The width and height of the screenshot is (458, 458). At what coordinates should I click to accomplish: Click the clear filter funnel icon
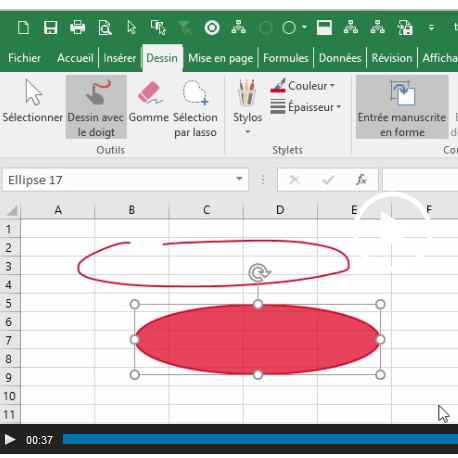[185, 28]
